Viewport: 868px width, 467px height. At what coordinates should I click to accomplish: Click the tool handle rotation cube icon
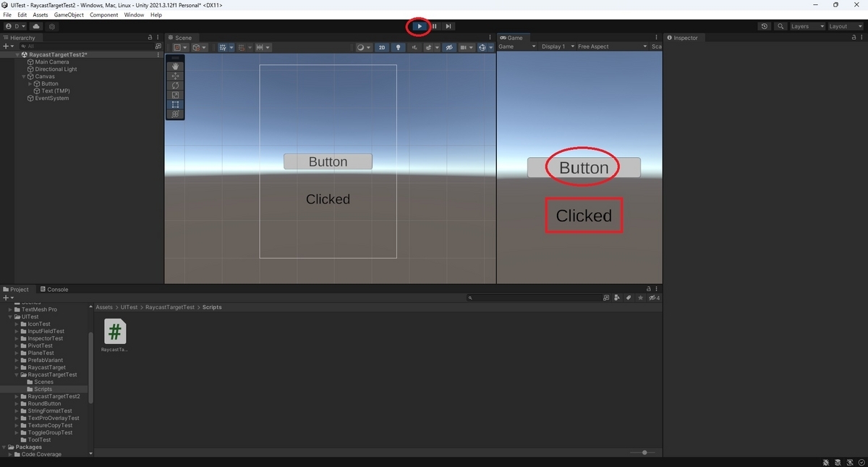[x=200, y=47]
